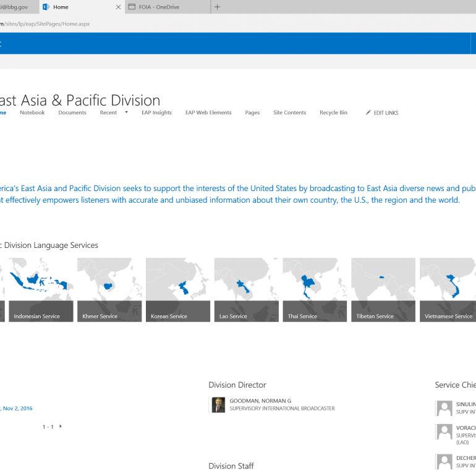Open the Indonesian Service map tile
This screenshot has width=476, height=476.
click(41, 290)
